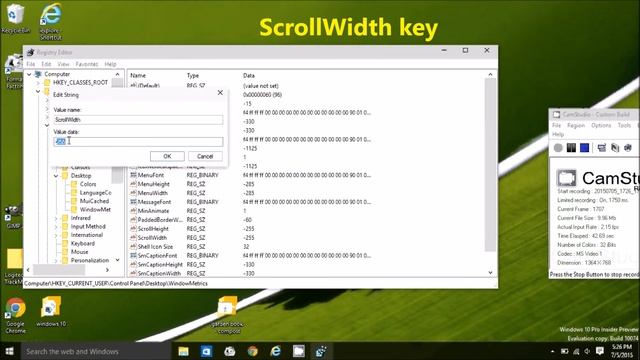The height and width of the screenshot is (360, 640).
Task: Open the volume icon in system tray
Action: 587,351
